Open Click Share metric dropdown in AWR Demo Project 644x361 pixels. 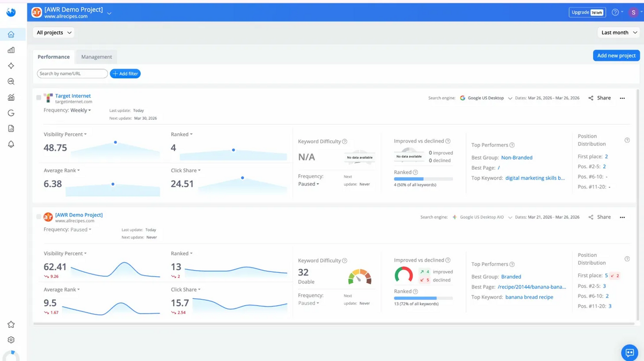tap(186, 290)
